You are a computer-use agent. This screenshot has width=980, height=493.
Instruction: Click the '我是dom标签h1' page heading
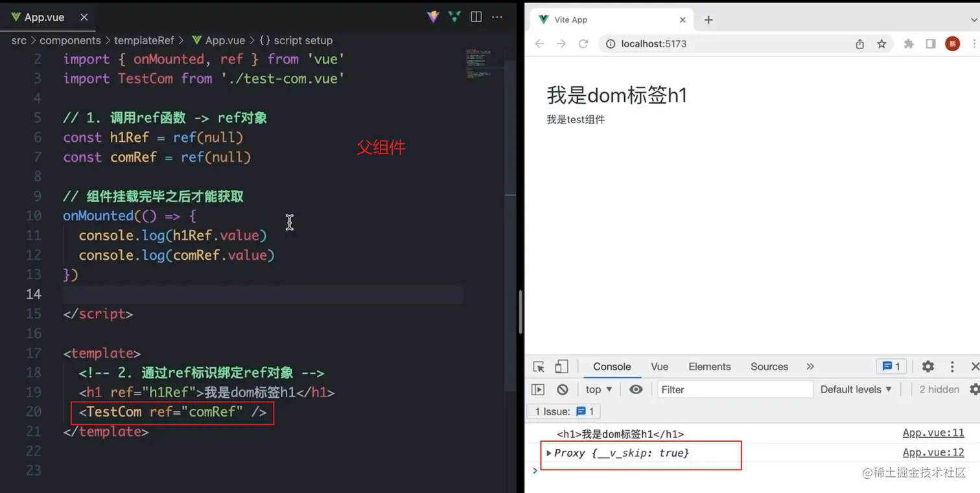[x=616, y=95]
